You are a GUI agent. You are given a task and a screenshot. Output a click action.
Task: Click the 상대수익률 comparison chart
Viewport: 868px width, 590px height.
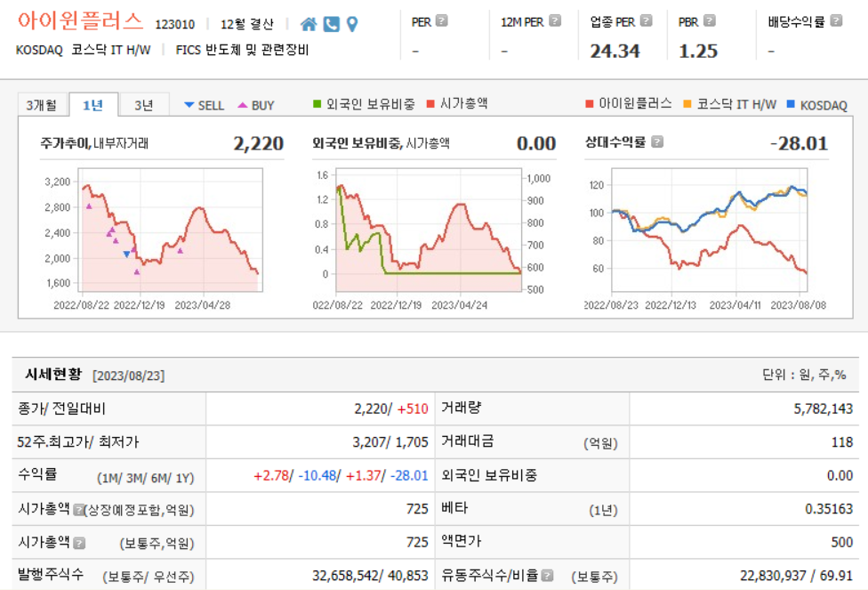tap(709, 230)
